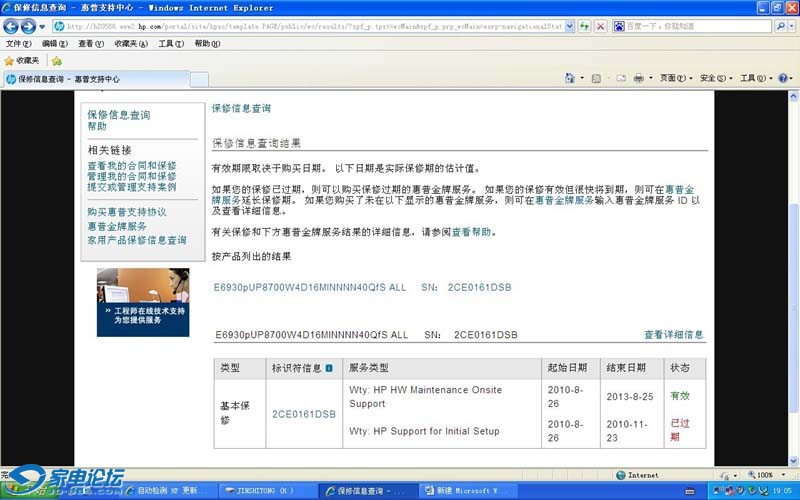Screen dimensions: 800x500
Task: Open the 查看(V) menu
Action: (91, 44)
